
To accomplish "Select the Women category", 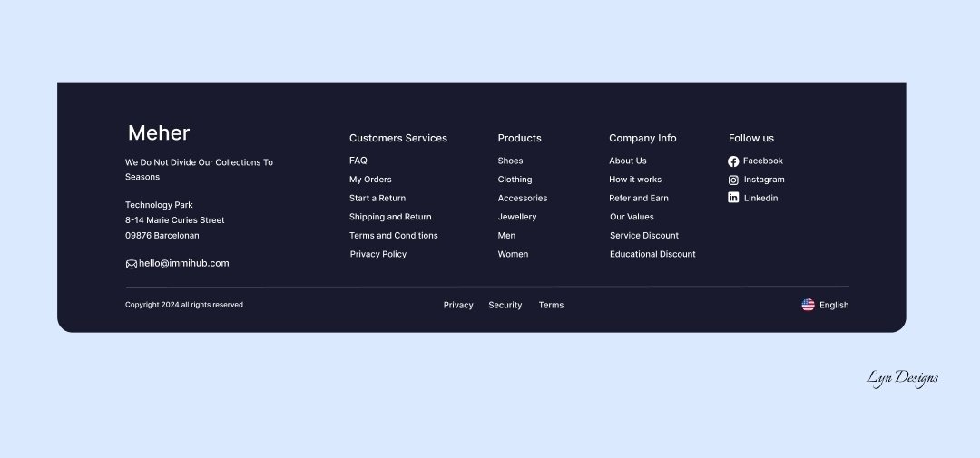I will (513, 254).
